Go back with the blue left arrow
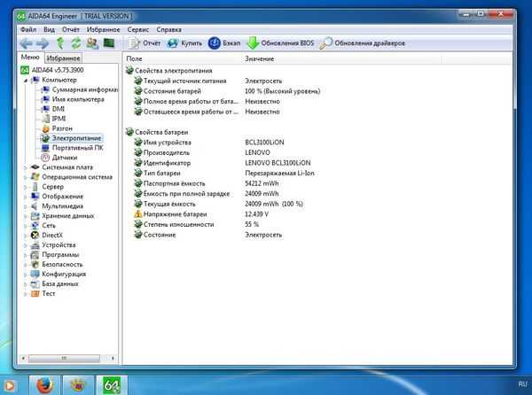532x395 pixels. click(x=27, y=43)
